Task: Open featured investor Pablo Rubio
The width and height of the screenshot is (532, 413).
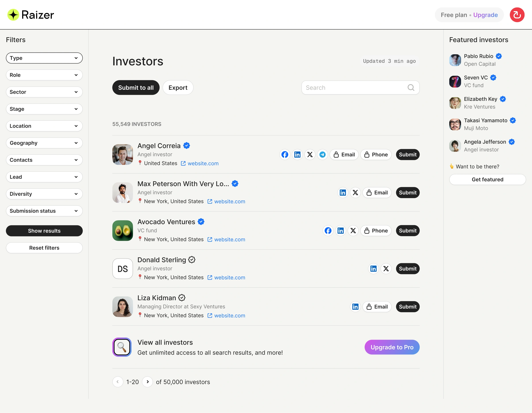Action: (476, 60)
